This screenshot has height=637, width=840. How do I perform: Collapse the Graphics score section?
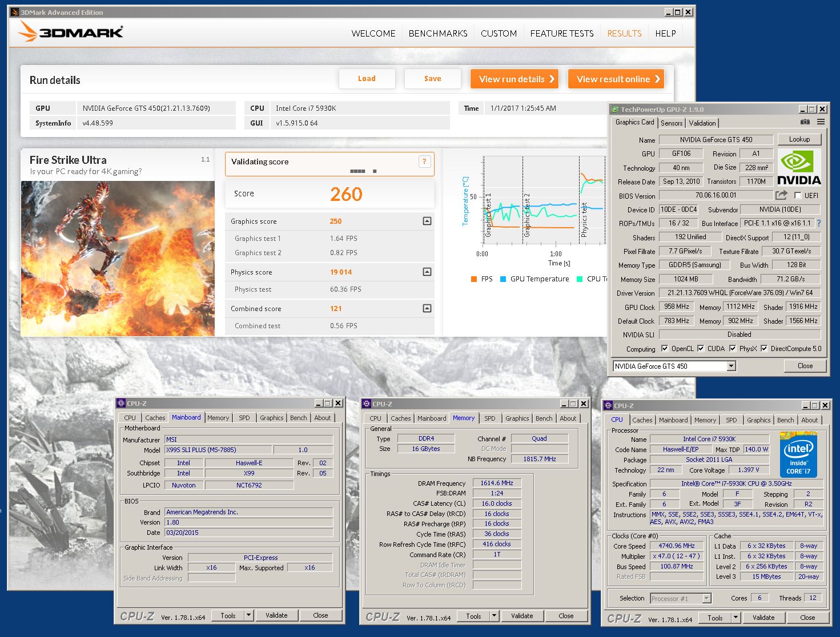pyautogui.click(x=427, y=221)
